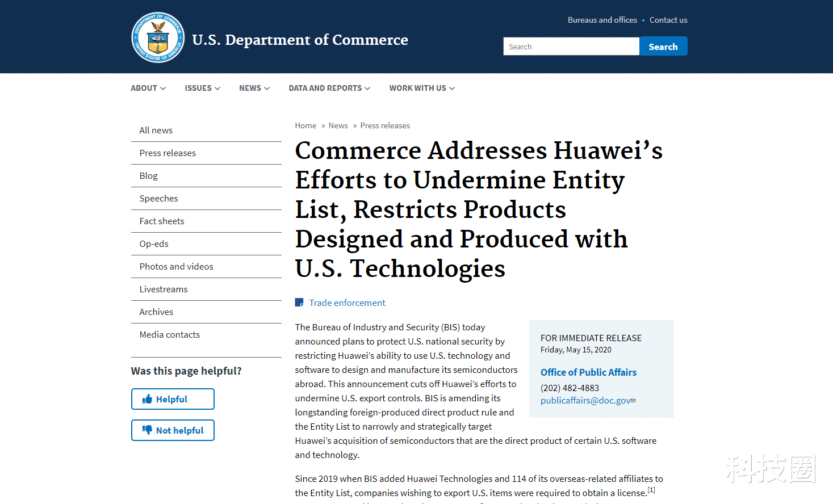Click the email icon after publicaffairs@doc.gov
The image size is (833, 504).
click(x=634, y=401)
